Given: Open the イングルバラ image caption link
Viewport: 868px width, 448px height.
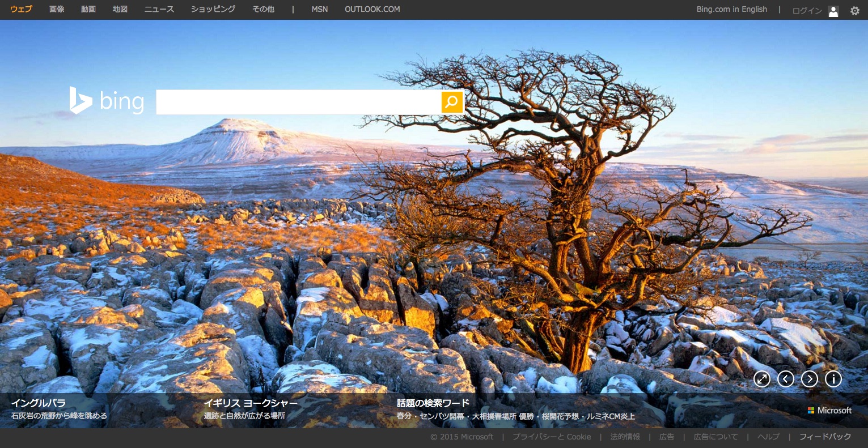Looking at the screenshot, I should click(39, 403).
